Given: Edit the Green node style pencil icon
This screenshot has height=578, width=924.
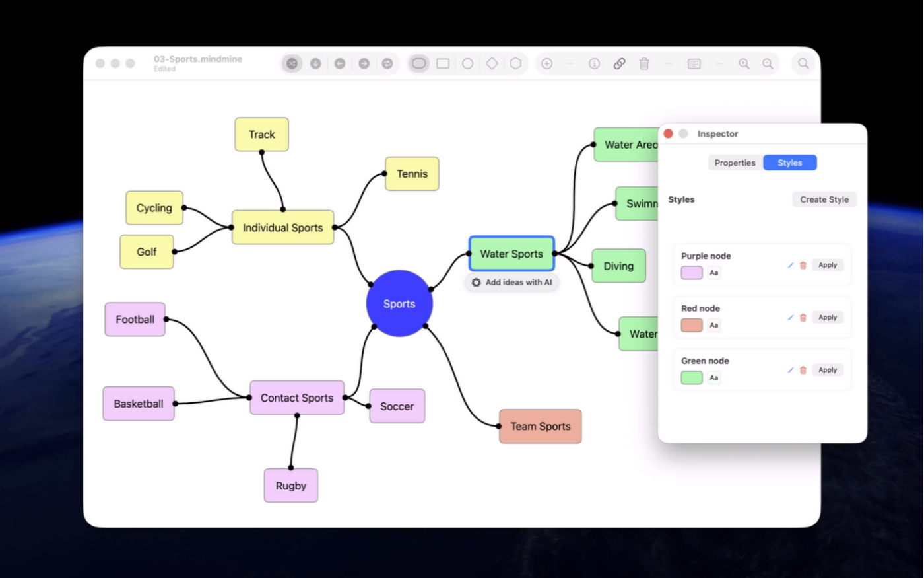Looking at the screenshot, I should click(x=790, y=370).
